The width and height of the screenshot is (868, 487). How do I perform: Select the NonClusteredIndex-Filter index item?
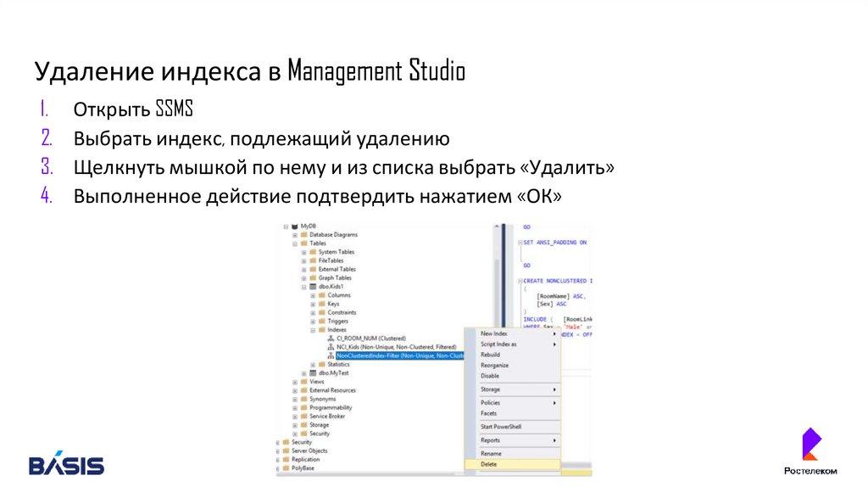point(398,355)
